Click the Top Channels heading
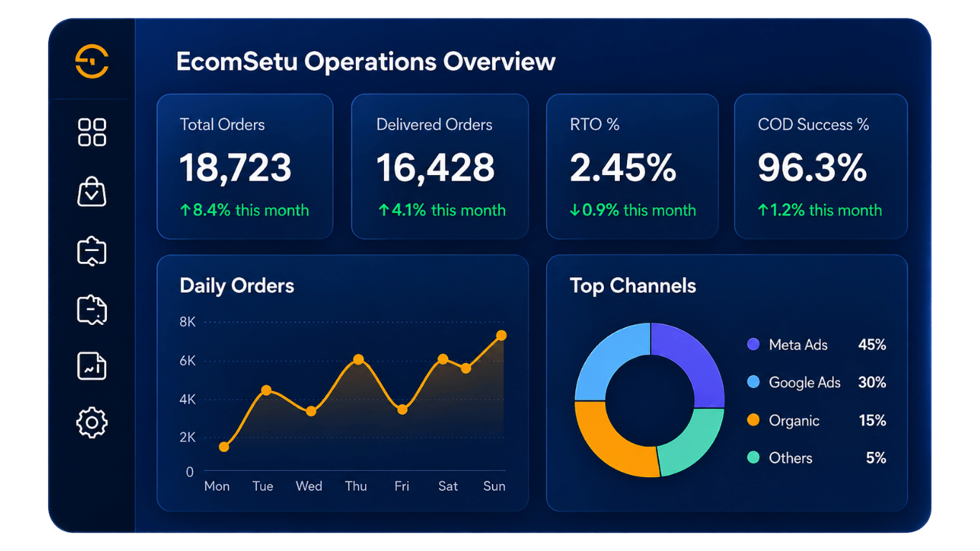This screenshot has height=551, width=980. pos(633,286)
